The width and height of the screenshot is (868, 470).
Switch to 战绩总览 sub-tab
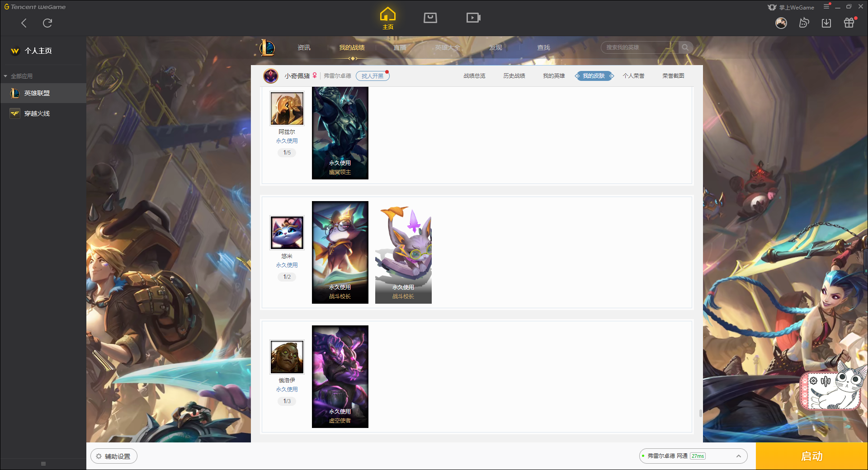coord(474,76)
